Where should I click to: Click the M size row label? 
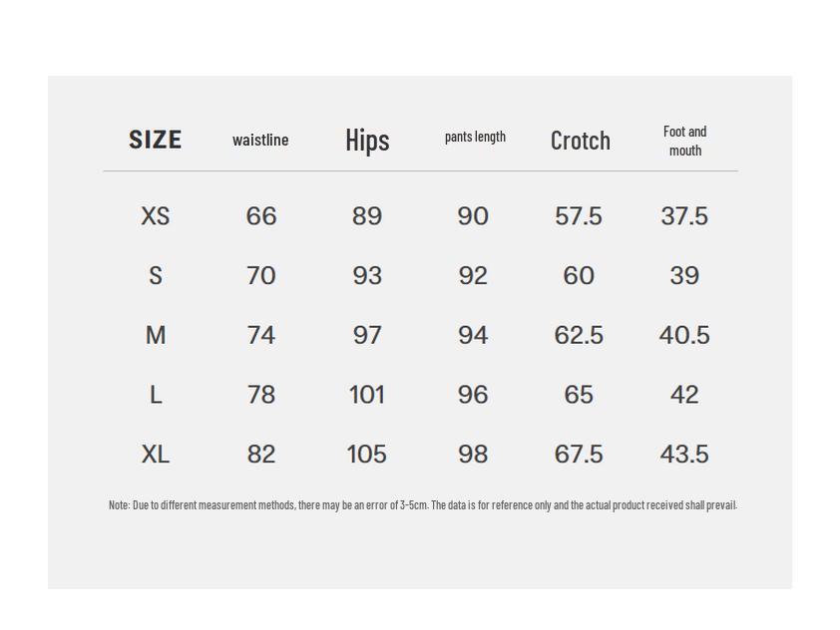[x=156, y=335]
